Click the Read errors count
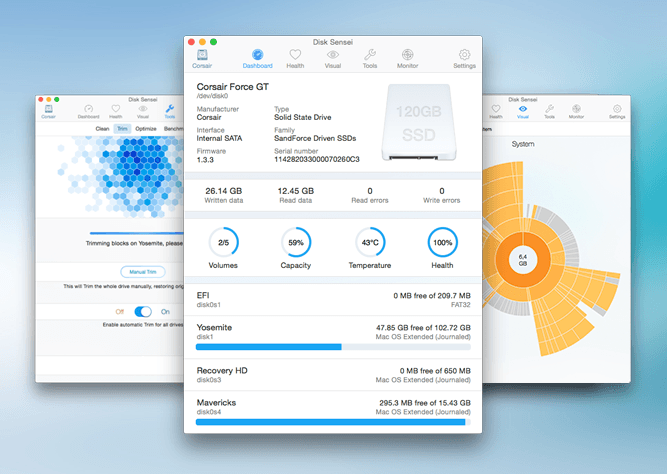The height and width of the screenshot is (474, 667). 370,191
